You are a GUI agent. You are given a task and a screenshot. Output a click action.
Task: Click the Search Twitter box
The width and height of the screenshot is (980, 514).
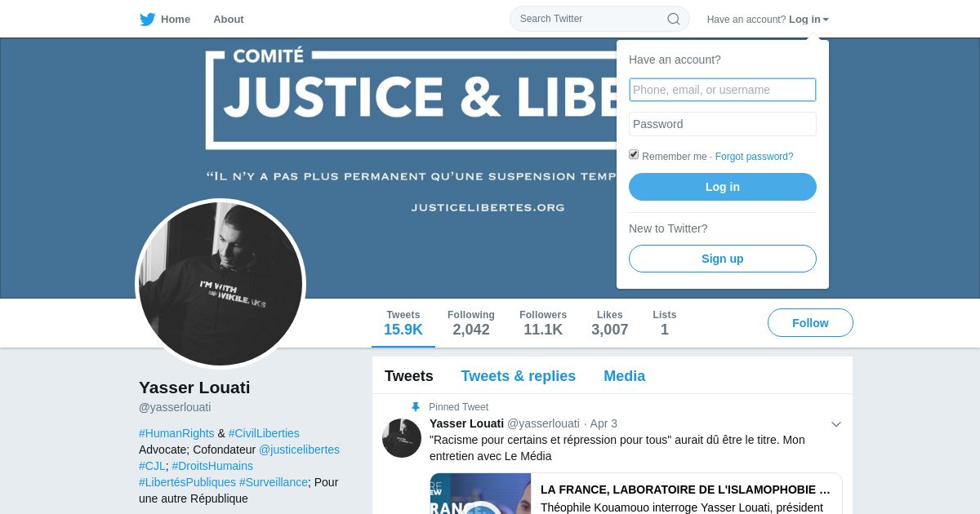point(599,19)
